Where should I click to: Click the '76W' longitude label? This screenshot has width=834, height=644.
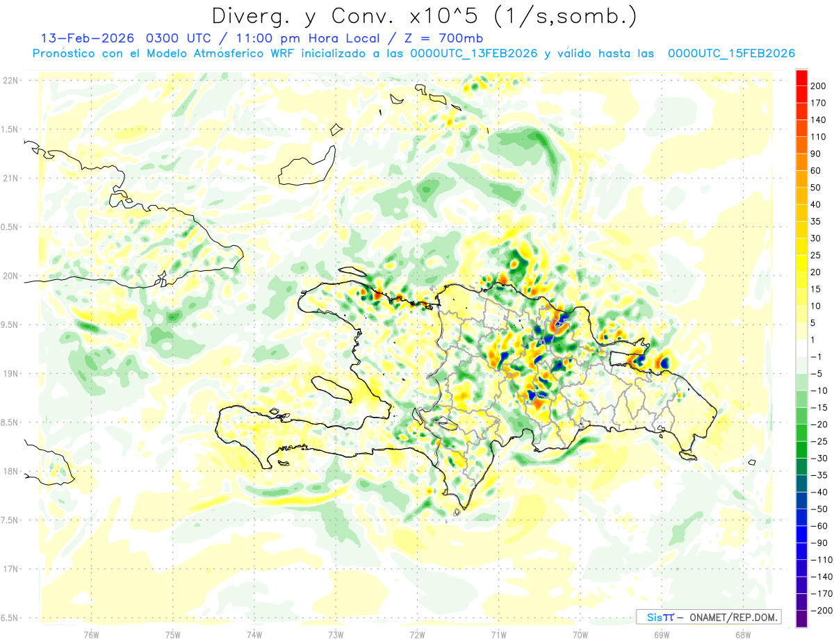(x=91, y=634)
